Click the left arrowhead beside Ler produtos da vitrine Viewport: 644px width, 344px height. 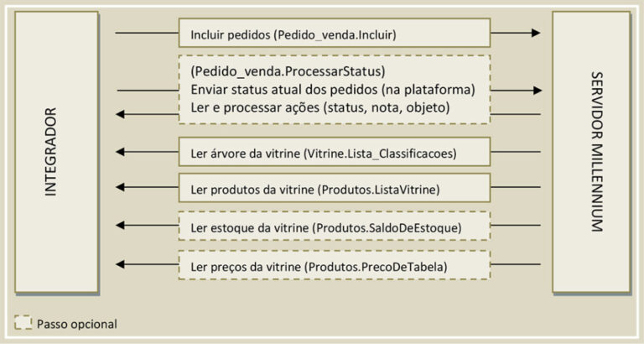(122, 189)
